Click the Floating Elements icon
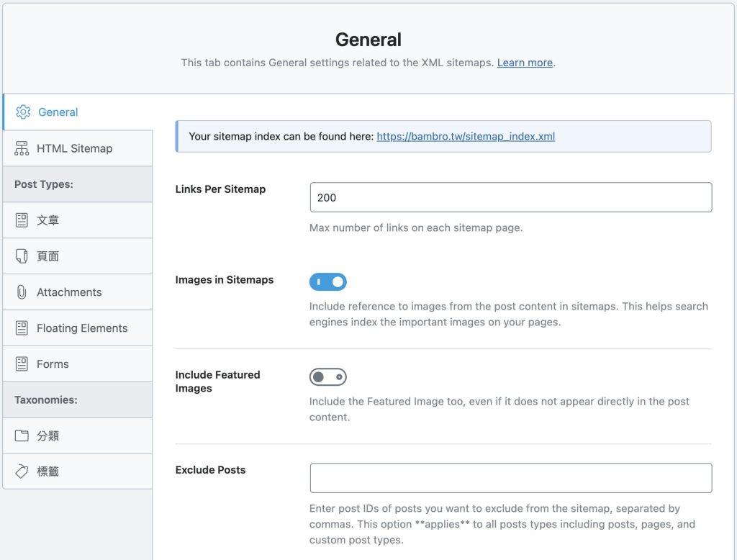737x560 pixels. [22, 328]
